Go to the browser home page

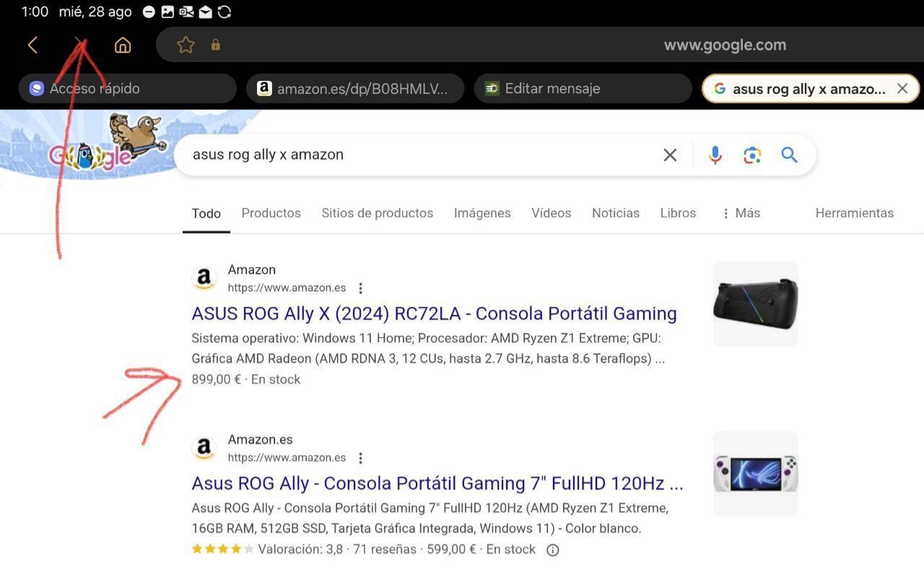click(x=123, y=45)
